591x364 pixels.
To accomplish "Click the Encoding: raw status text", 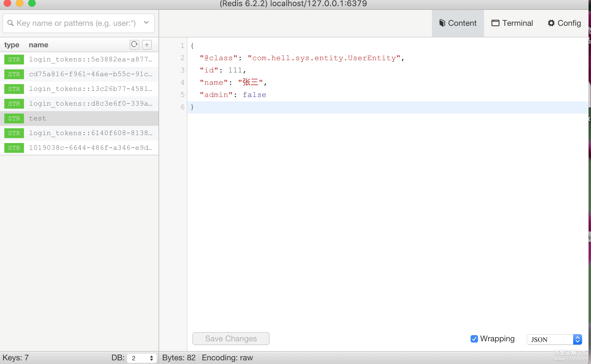I will click(227, 358).
